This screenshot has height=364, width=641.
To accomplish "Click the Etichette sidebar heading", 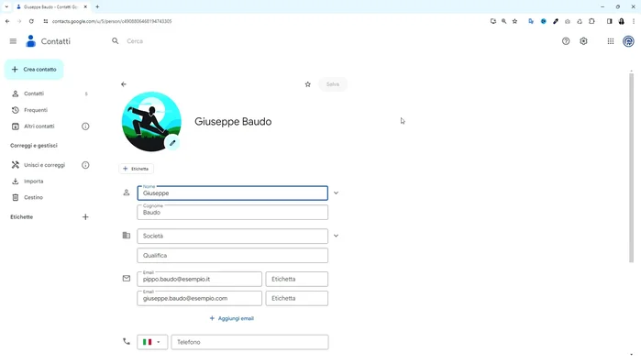I will 22,217.
